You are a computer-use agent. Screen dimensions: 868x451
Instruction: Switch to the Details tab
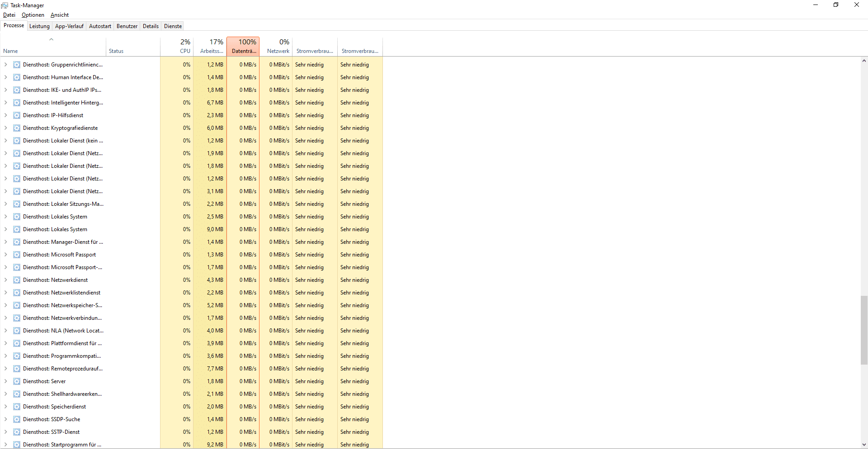(151, 26)
